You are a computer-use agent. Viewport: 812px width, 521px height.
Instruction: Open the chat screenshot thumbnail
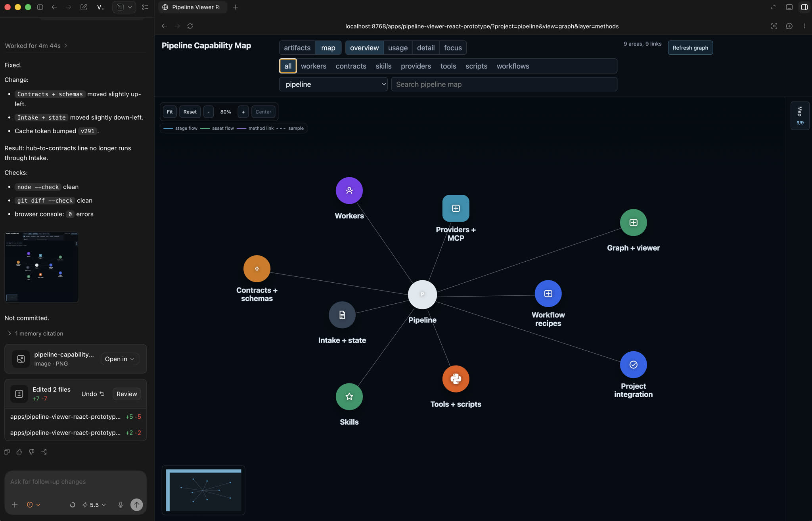point(42,267)
